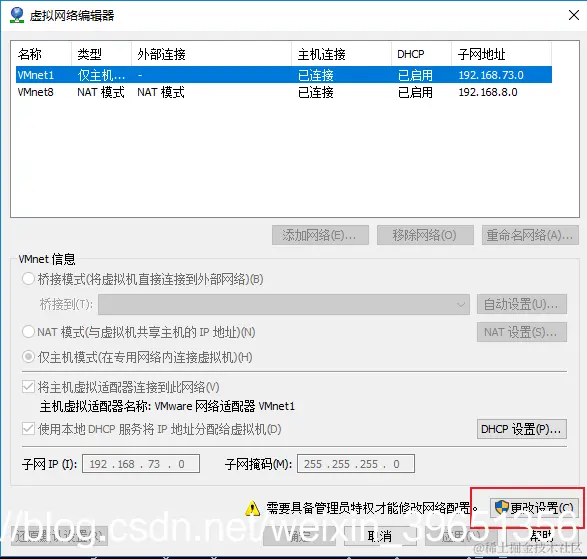Click the VMnet1 已连接 host connection cell
Screen dimensions: 587x559
coord(316,75)
